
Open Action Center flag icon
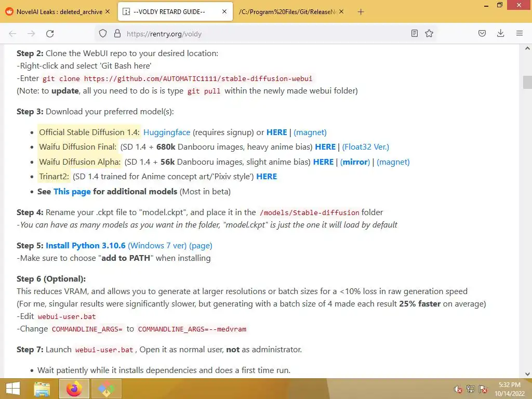click(x=483, y=389)
